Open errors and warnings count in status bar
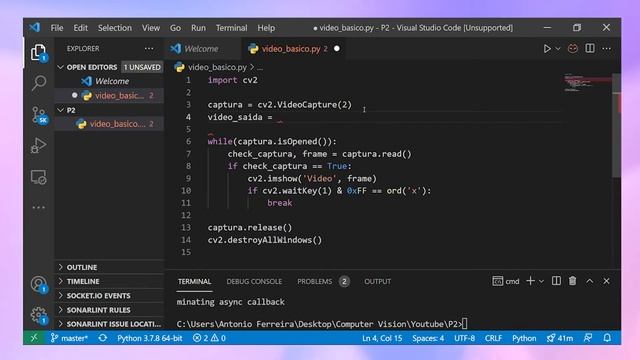Image resolution: width=640 pixels, height=360 pixels. (209, 338)
